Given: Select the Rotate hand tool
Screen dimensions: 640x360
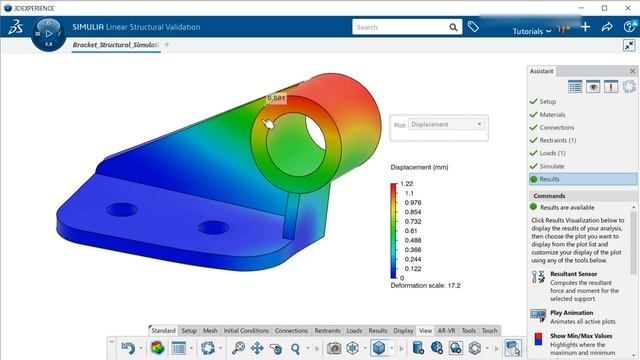Looking at the screenshot, I should tap(276, 349).
